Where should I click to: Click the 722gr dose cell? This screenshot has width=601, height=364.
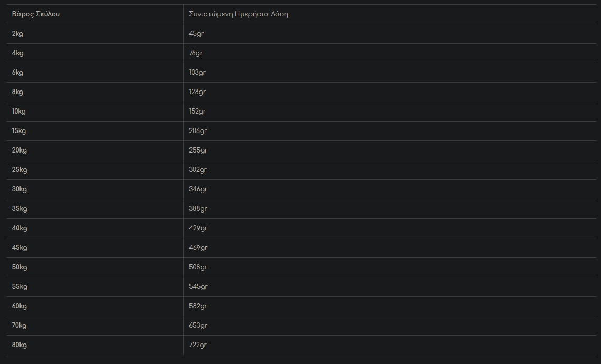(x=198, y=345)
